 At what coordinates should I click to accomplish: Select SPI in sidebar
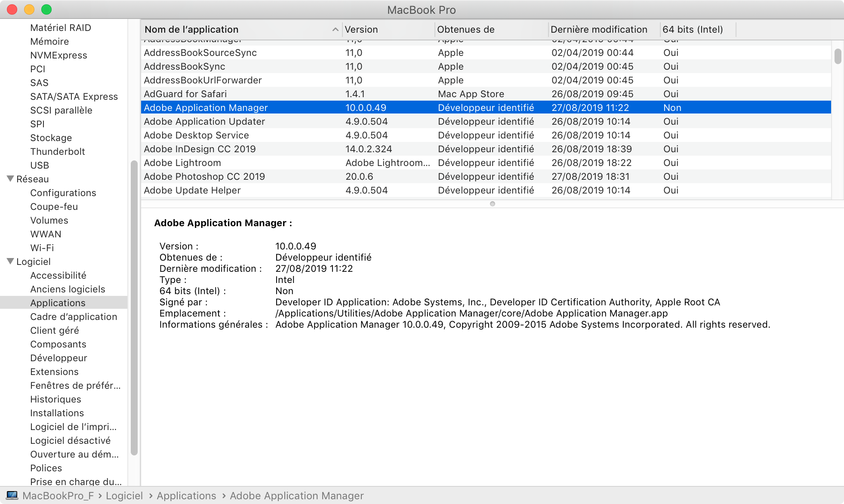37,124
